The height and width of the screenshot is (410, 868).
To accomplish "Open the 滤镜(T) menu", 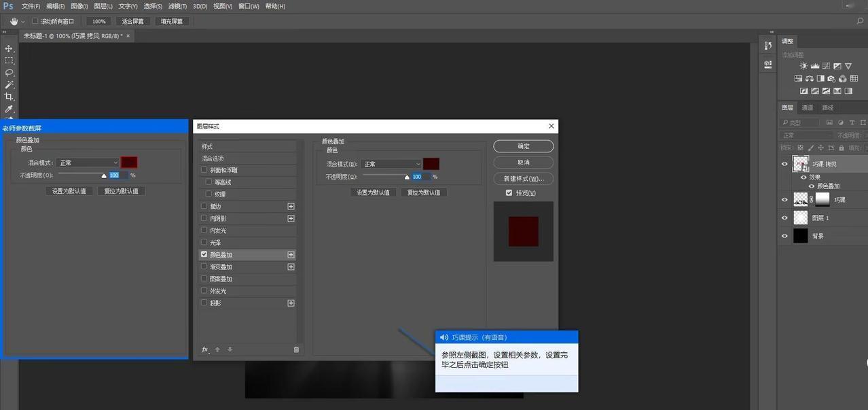I will point(177,6).
